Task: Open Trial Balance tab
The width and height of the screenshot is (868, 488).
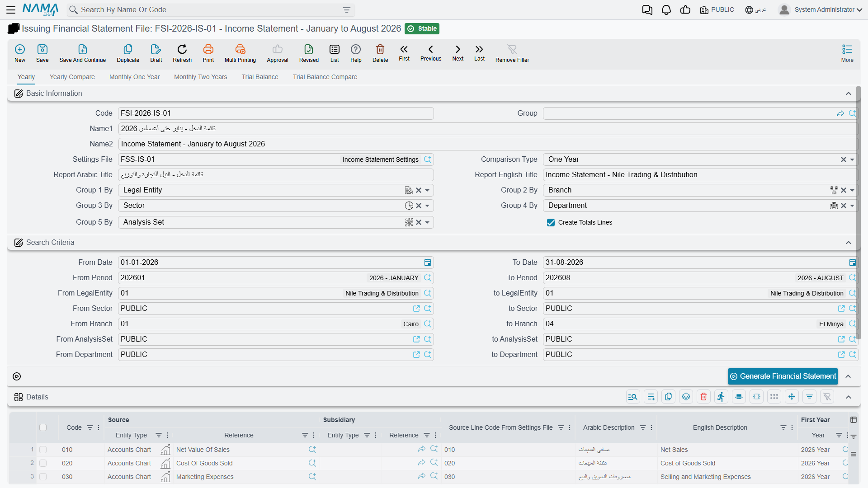Action: [260, 77]
